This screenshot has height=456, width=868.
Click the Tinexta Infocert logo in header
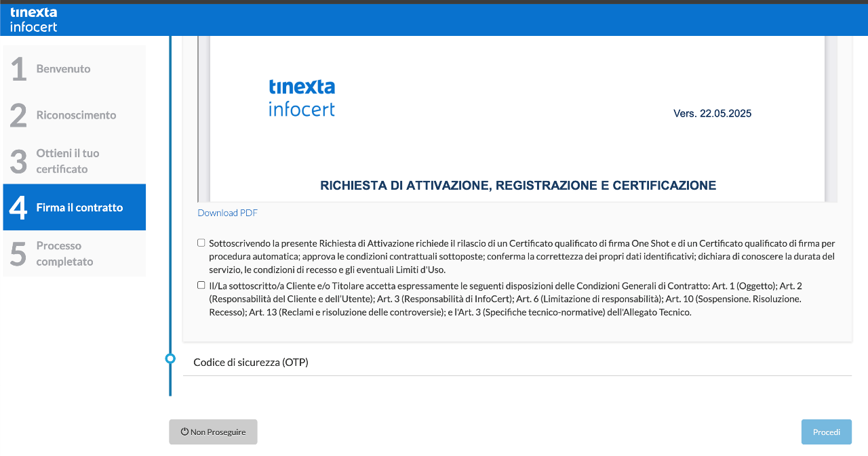point(33,20)
